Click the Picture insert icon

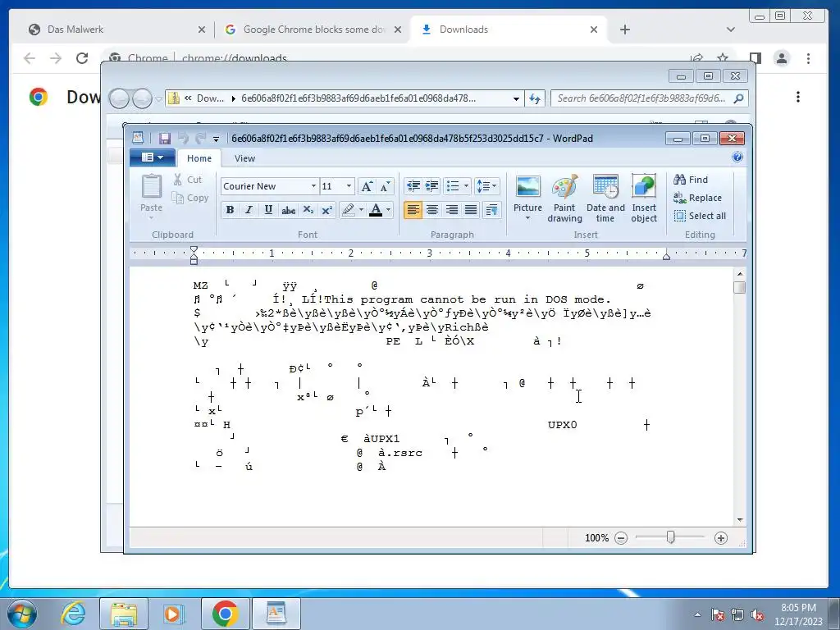[x=527, y=186]
